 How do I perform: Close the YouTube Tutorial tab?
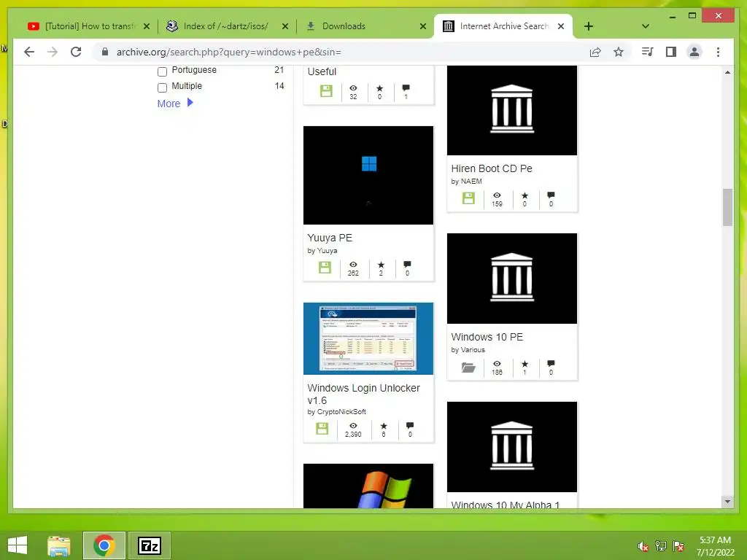[147, 27]
